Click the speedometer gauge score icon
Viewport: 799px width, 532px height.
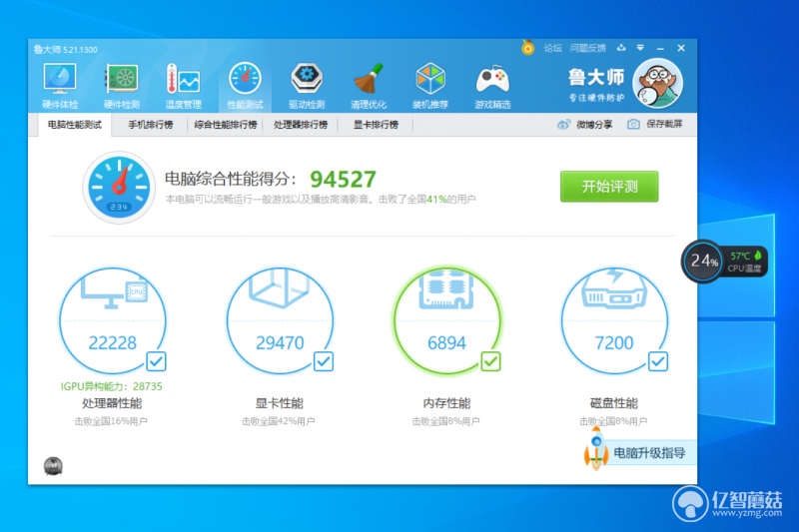(119, 187)
